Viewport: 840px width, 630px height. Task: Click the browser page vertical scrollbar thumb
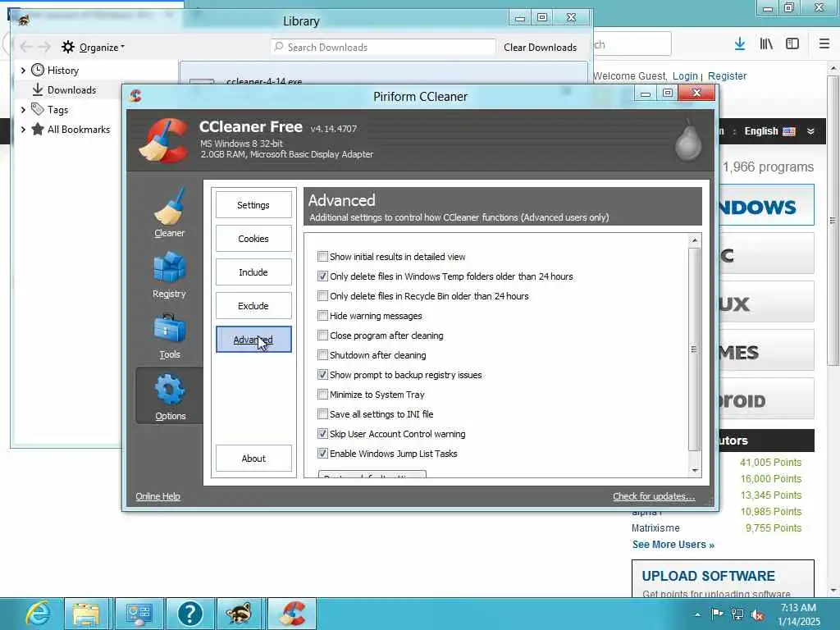pyautogui.click(x=833, y=221)
